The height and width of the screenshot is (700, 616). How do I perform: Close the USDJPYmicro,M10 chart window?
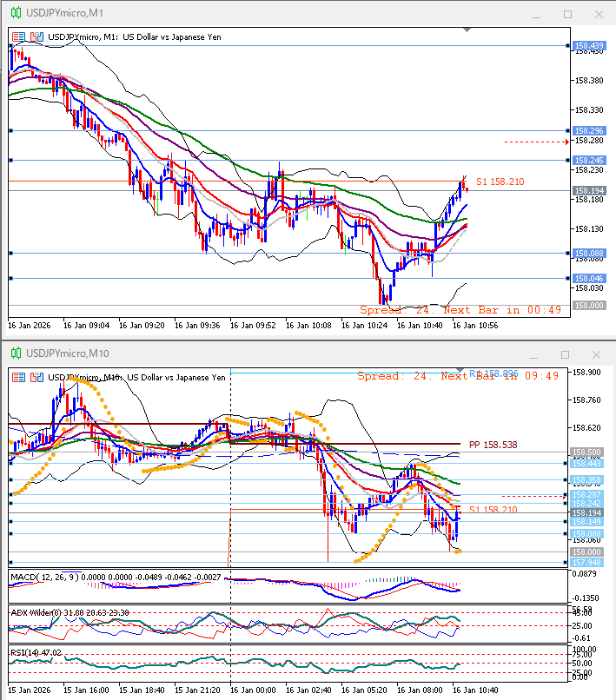coord(597,353)
